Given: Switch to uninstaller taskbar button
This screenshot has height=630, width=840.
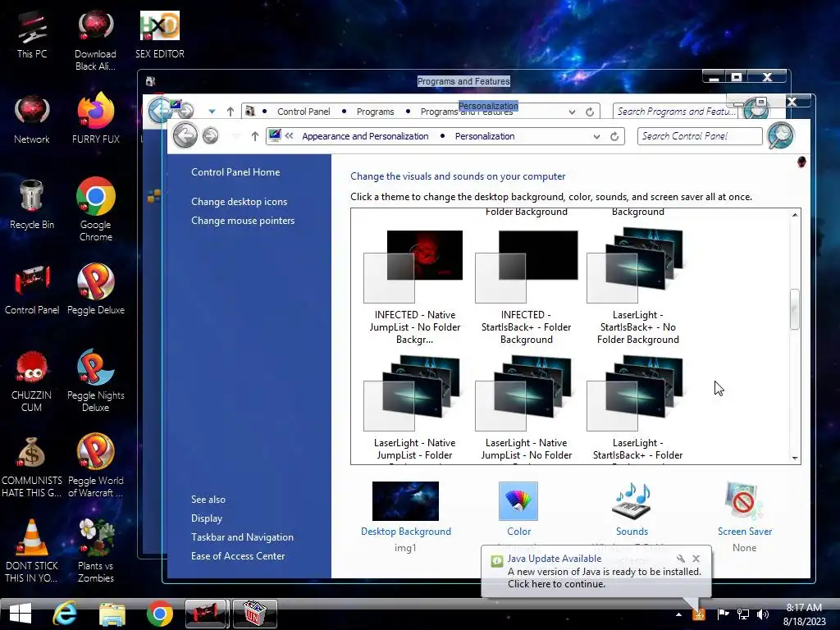Looking at the screenshot, I should click(x=254, y=614).
